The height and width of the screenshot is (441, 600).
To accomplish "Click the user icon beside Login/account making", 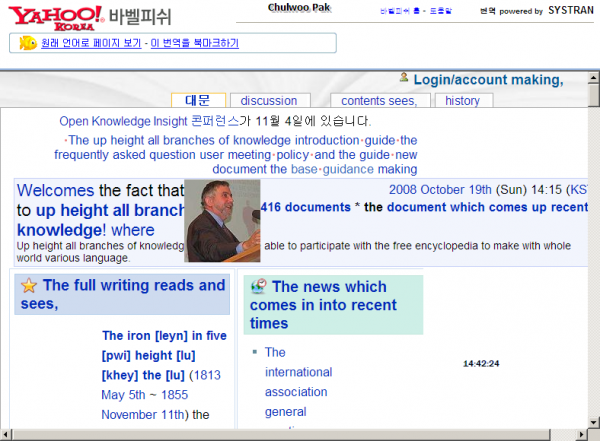I will (x=404, y=77).
